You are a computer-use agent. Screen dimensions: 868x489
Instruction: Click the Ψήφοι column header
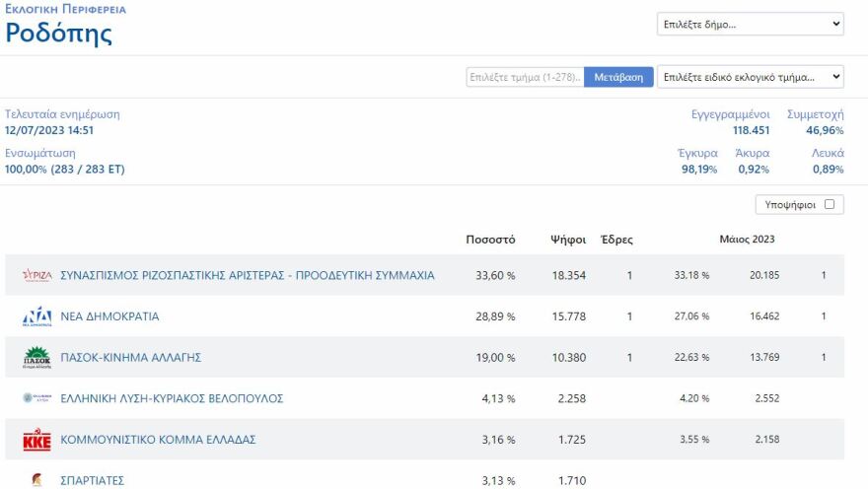(568, 240)
